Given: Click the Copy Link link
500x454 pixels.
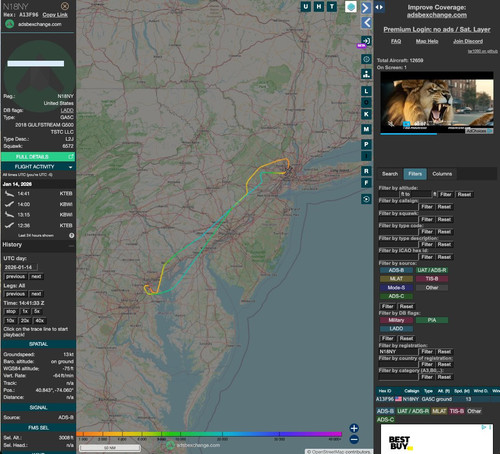Looking at the screenshot, I should 55,15.
